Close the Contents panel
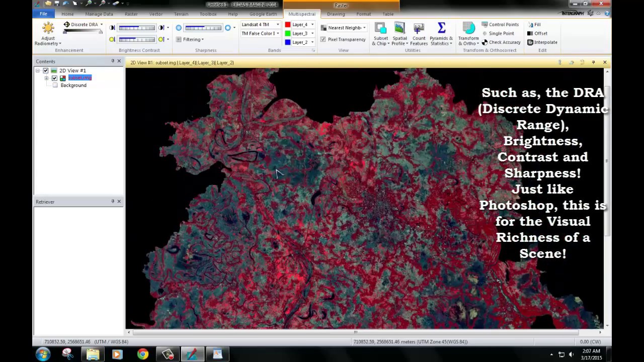The width and height of the screenshot is (644, 362). [119, 61]
